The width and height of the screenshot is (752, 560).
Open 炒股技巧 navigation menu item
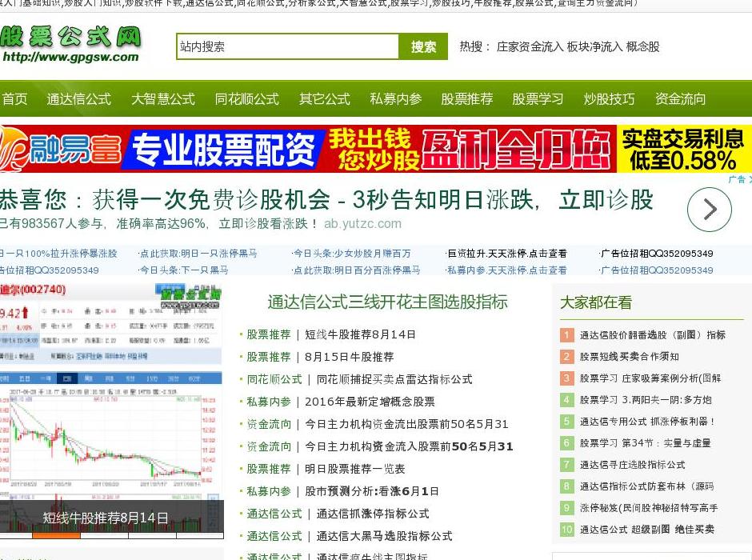pyautogui.click(x=609, y=98)
